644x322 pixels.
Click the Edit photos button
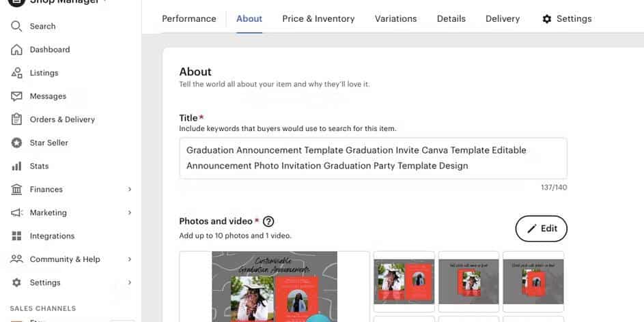click(x=541, y=229)
